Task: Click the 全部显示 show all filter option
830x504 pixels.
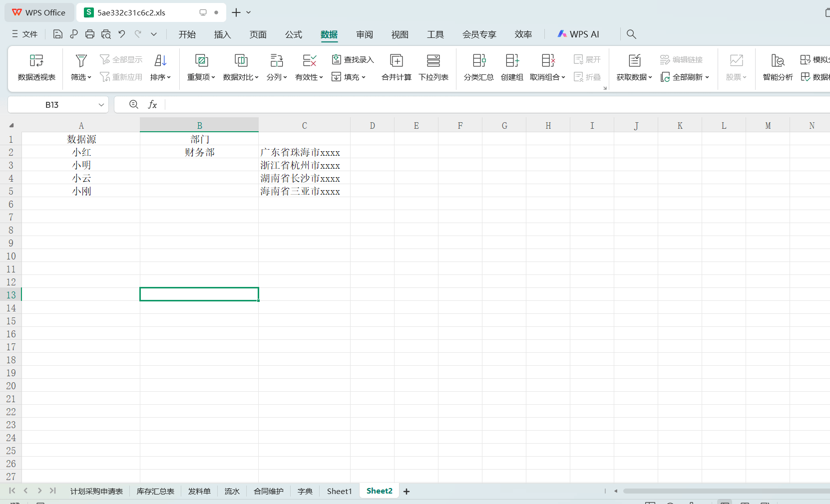Action: (x=121, y=59)
